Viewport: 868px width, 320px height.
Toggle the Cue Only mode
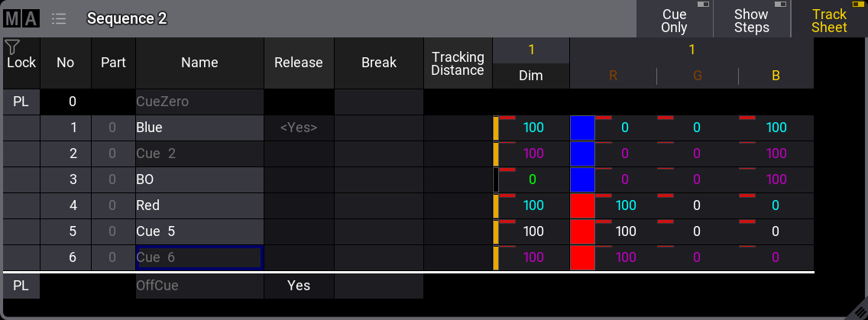(x=674, y=20)
